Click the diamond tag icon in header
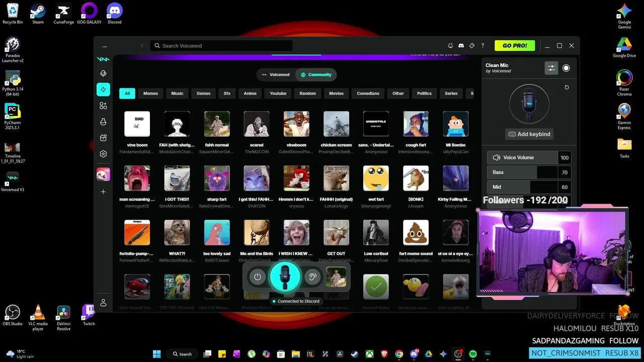Image resolution: width=644 pixels, height=362 pixels. [472, 46]
